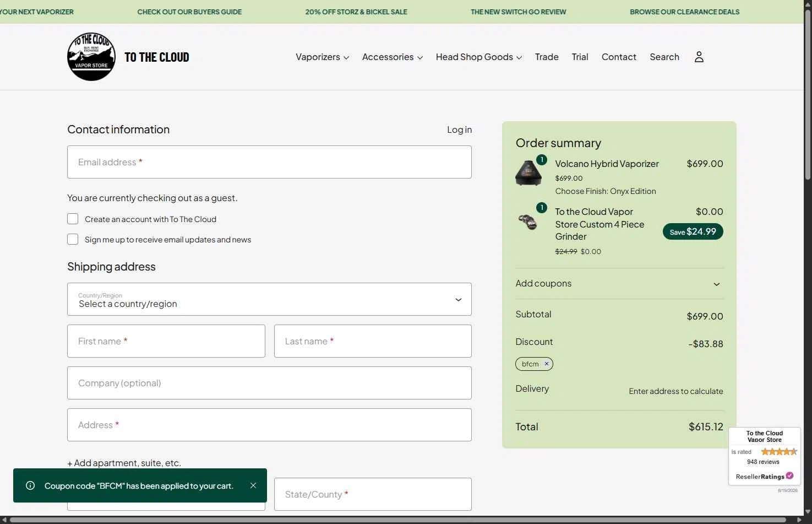Expand the Accessories menu
The image size is (812, 524).
click(393, 57)
